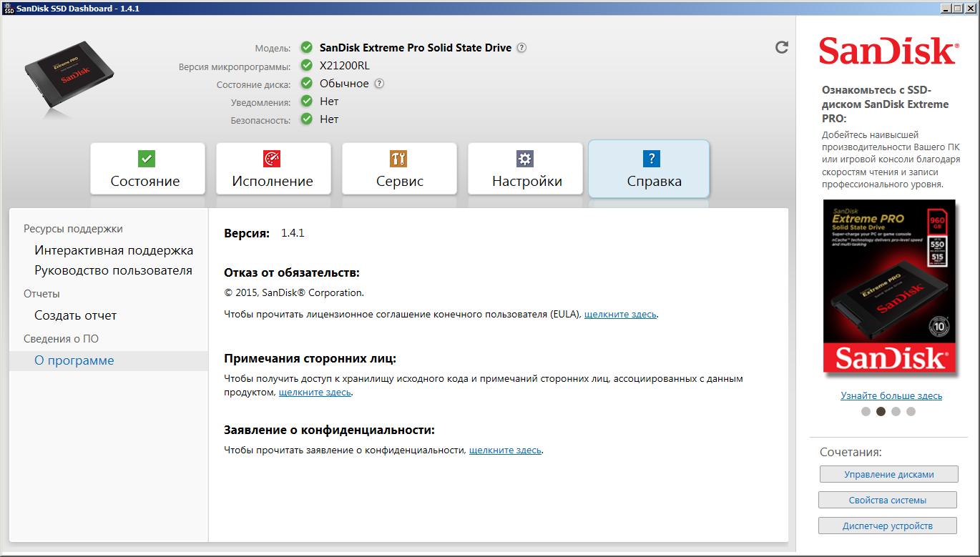Click the SanDisk SSD Dashboard title bar icon
Viewport: 980px width, 557px height.
(9, 8)
